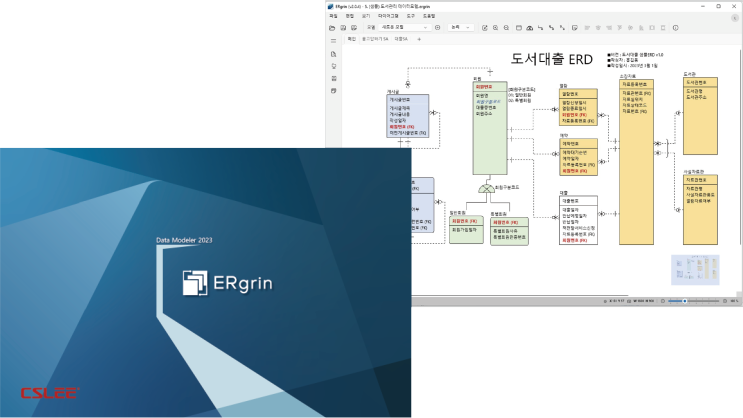Image resolution: width=743 pixels, height=418 pixels.
Task: Open the 도움말 menu
Action: pos(429,16)
